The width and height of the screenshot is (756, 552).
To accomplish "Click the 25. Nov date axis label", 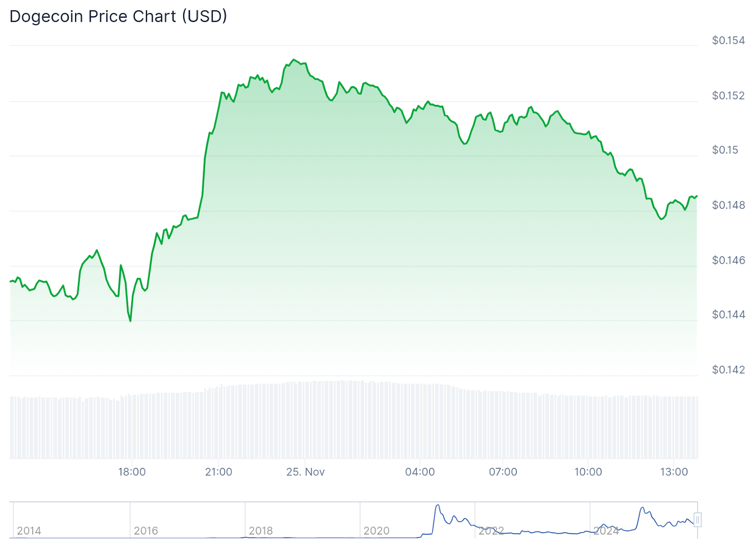I will coord(305,472).
